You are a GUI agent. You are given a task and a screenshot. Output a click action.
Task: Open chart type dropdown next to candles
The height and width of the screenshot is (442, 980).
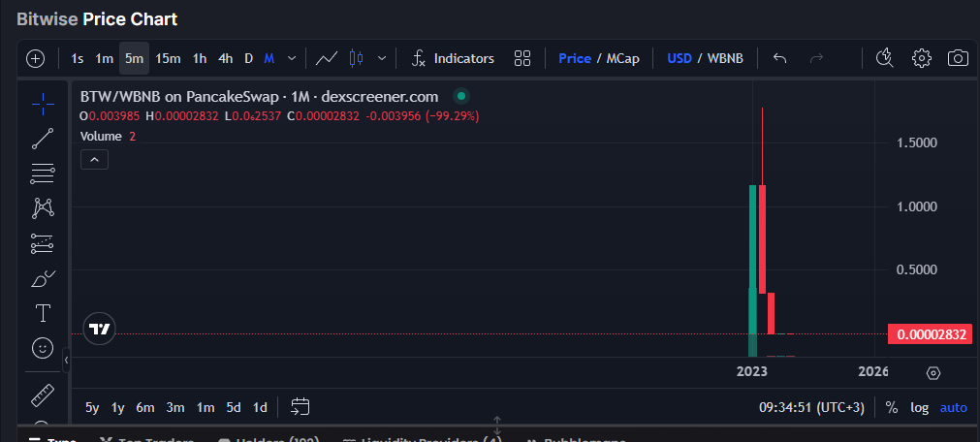pos(382,58)
